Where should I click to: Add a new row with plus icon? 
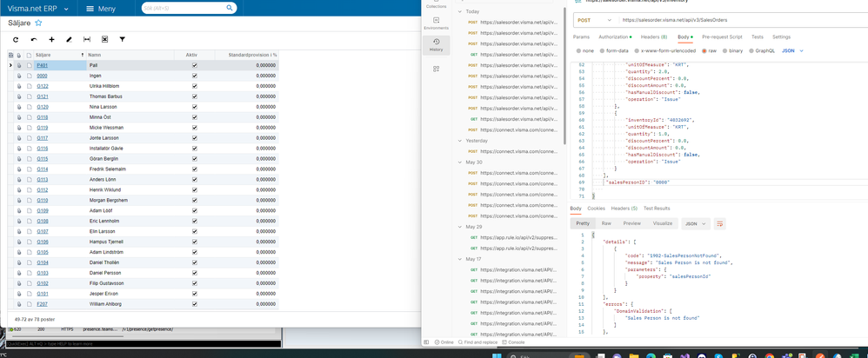[x=51, y=40]
